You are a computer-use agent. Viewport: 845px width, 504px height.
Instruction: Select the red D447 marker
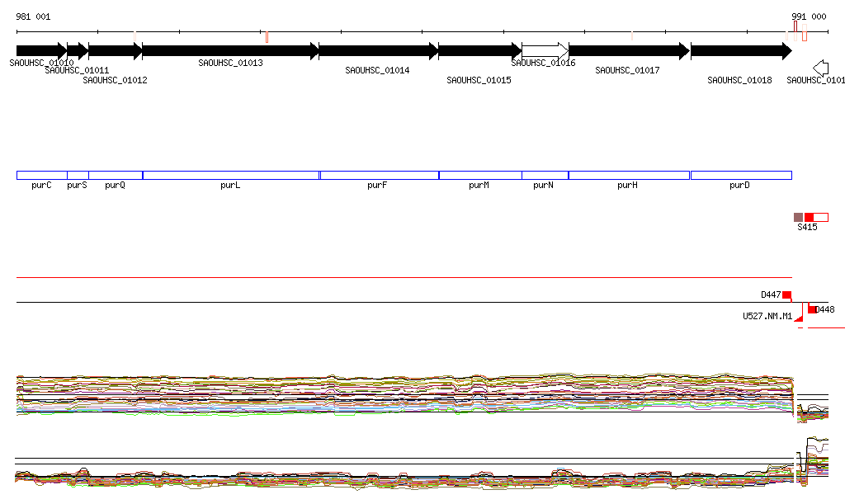tap(786, 295)
